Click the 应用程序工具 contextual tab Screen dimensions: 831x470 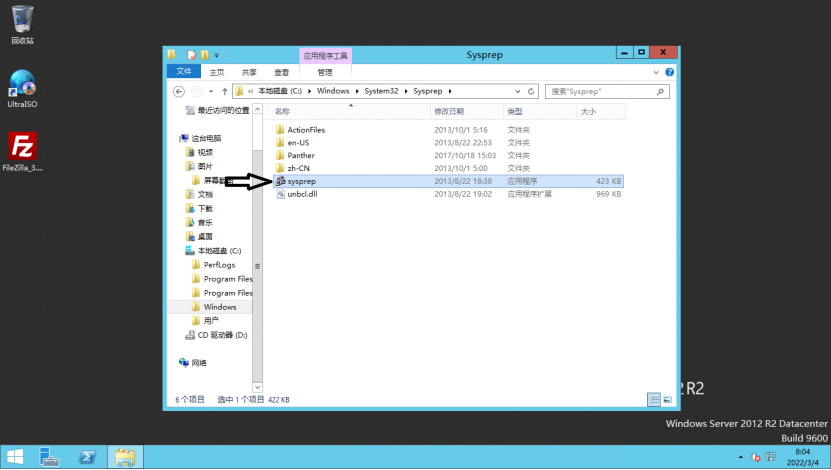[325, 56]
